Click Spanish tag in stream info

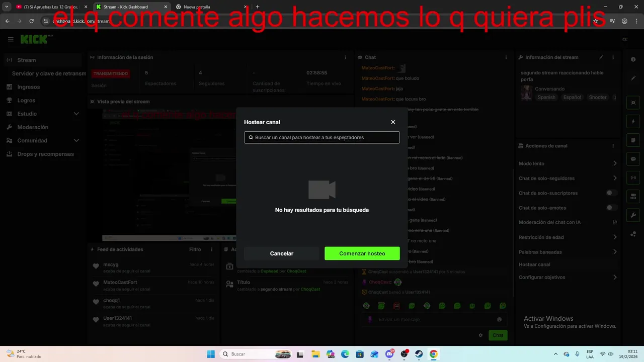546,98
